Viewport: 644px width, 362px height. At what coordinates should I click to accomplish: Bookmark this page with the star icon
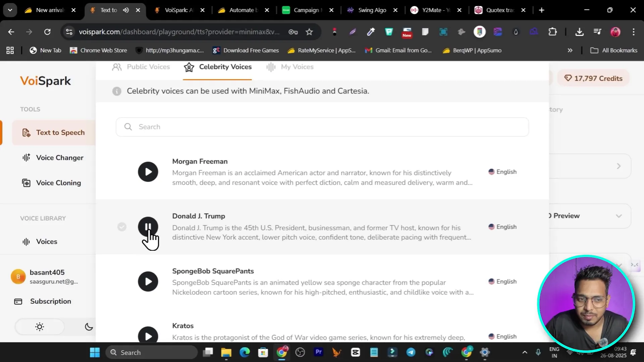click(309, 32)
